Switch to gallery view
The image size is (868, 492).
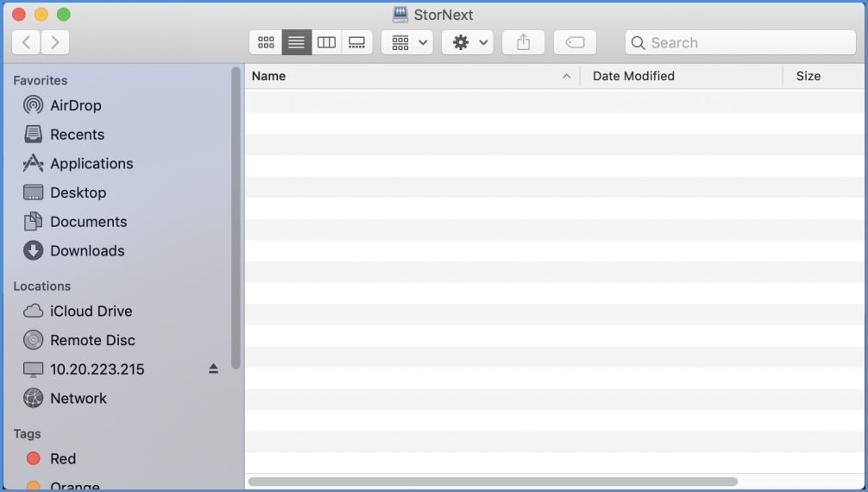coord(357,42)
